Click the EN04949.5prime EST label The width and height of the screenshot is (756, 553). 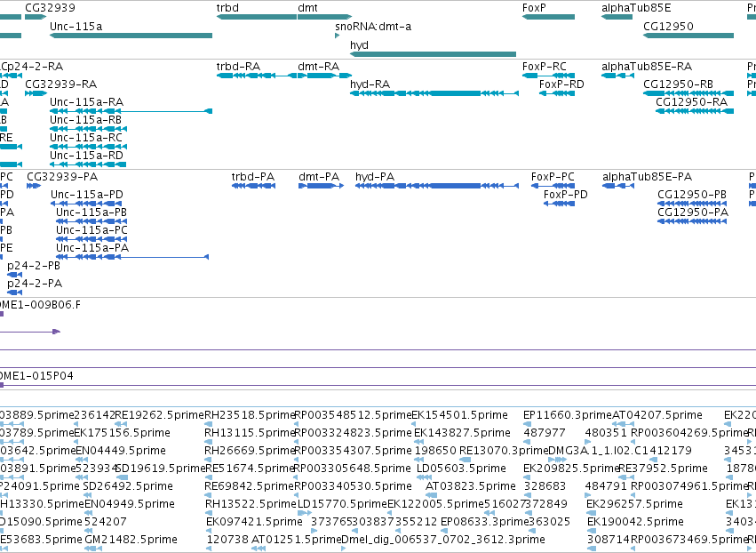pos(130,504)
